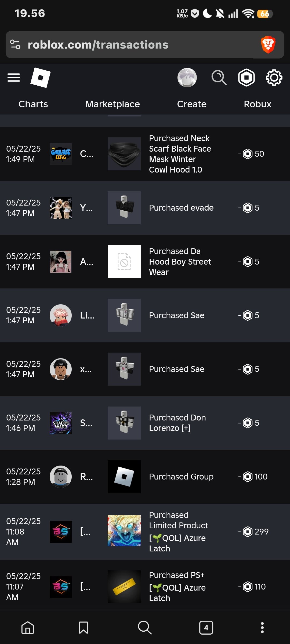Image resolution: width=290 pixels, height=644 pixels.
Task: Tap the Brave shields lion icon
Action: point(268,45)
